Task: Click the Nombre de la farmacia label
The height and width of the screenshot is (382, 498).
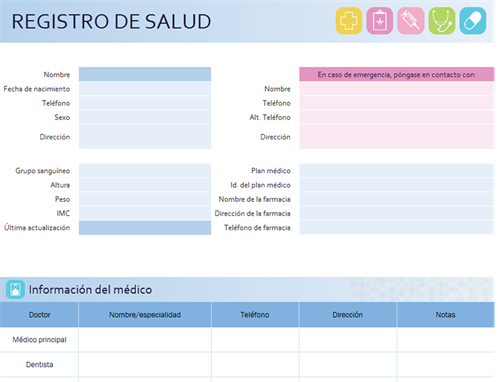Action: (254, 199)
